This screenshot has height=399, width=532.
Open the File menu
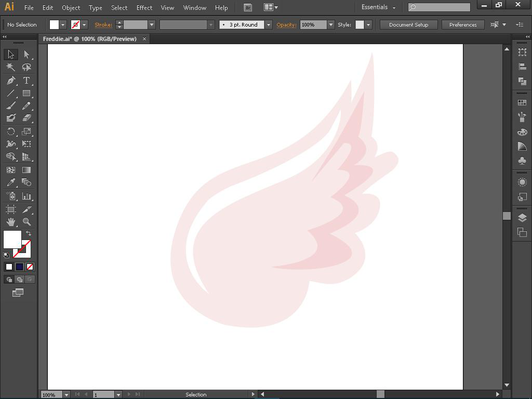point(29,7)
